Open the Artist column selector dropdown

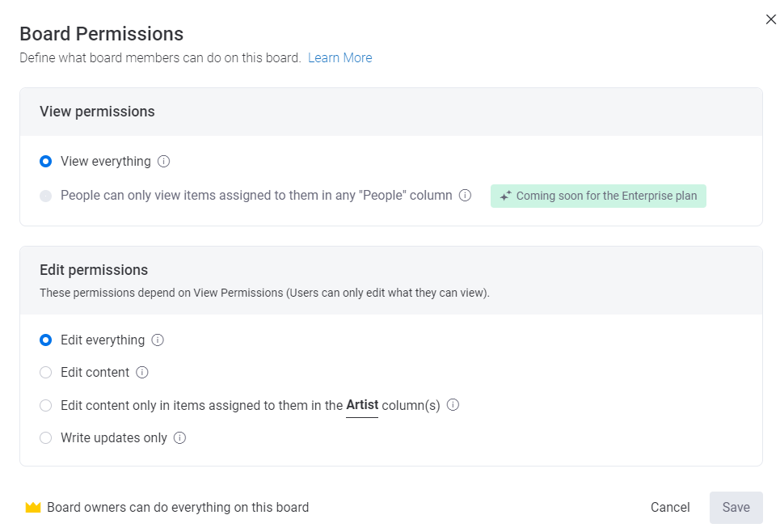tap(362, 406)
